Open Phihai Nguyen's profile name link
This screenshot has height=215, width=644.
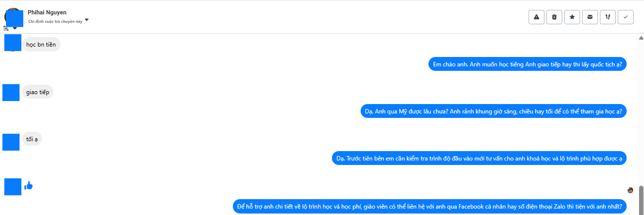tap(47, 12)
